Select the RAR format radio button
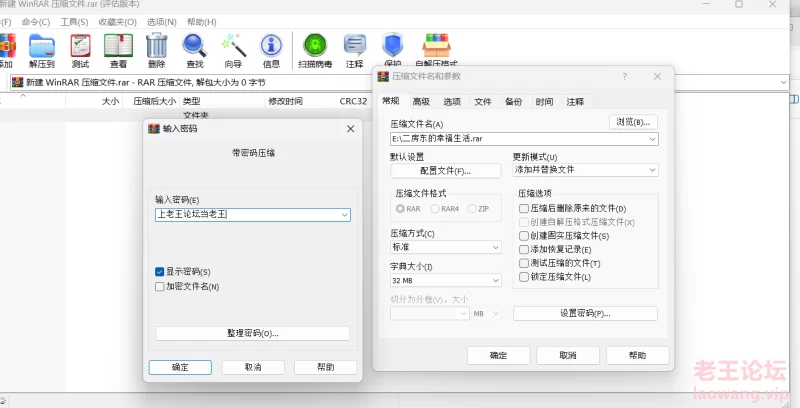The height and width of the screenshot is (408, 800). click(401, 209)
